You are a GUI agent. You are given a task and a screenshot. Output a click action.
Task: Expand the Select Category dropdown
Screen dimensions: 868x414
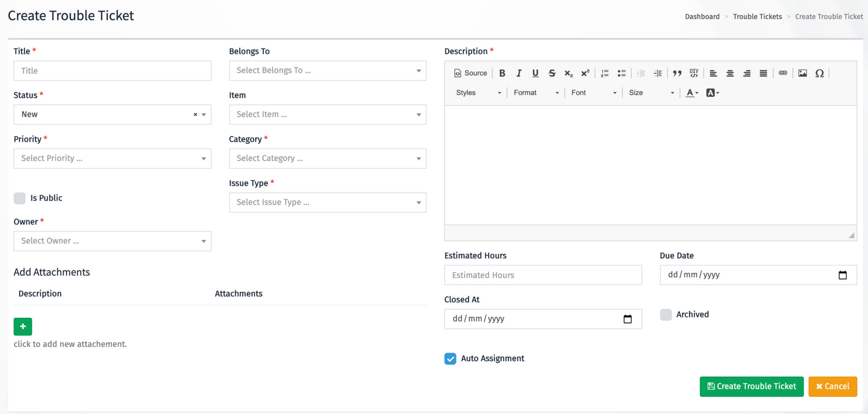[x=328, y=158]
